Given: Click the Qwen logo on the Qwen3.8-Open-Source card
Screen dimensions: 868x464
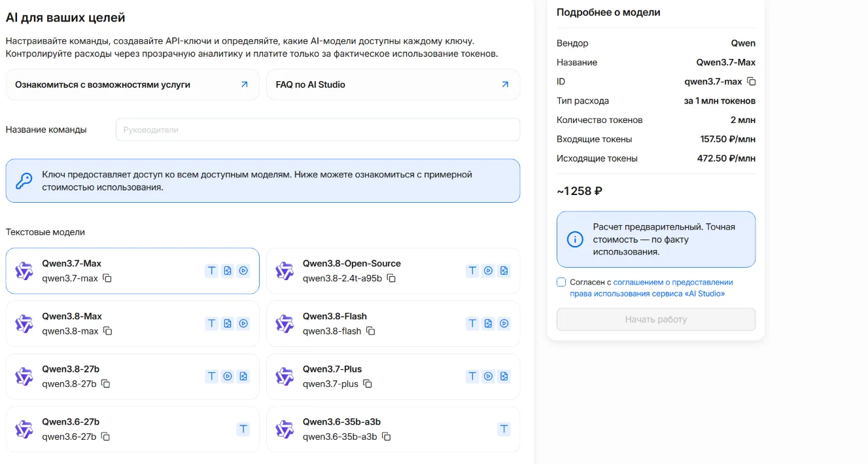Looking at the screenshot, I should 285,271.
